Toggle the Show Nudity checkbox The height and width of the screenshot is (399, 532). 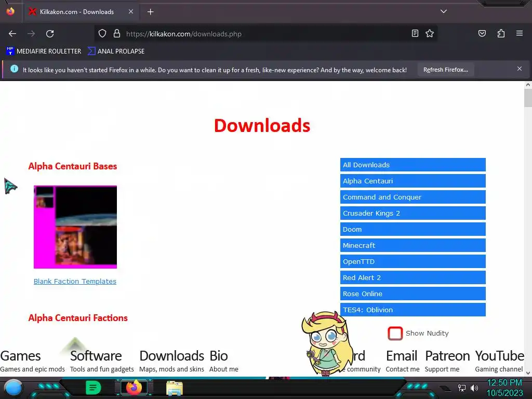[395, 333]
